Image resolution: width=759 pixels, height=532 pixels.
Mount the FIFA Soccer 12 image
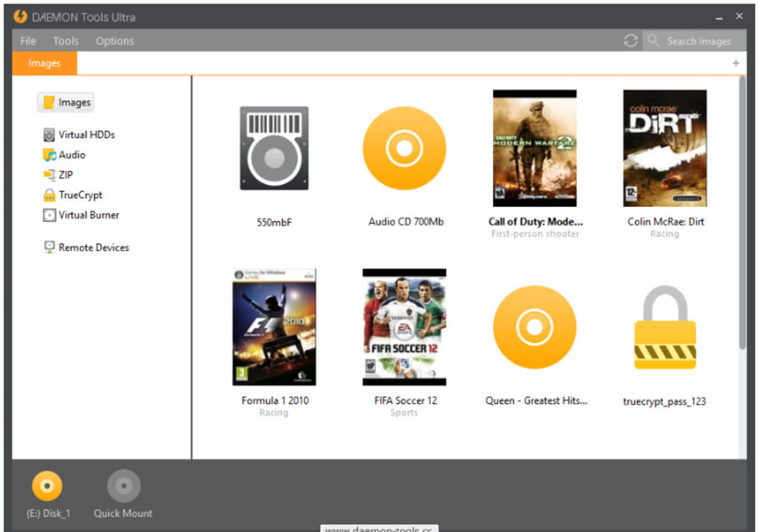[404, 326]
